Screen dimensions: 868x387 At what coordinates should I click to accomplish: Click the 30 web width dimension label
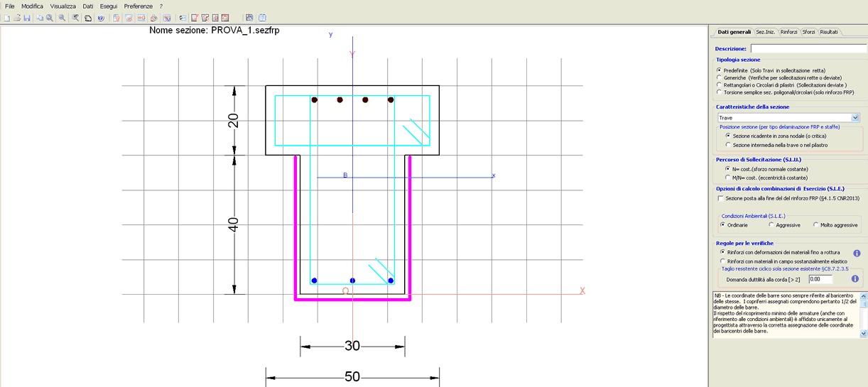pyautogui.click(x=352, y=347)
